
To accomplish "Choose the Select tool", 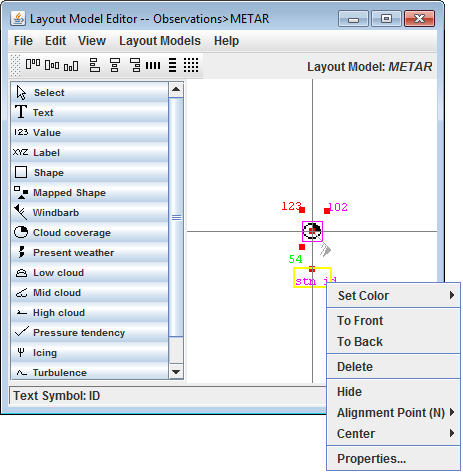I will [89, 92].
